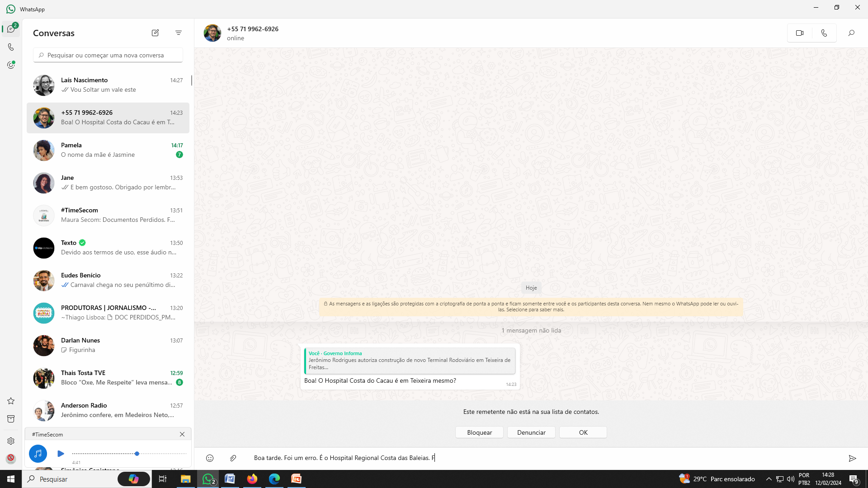Click the Denunciar button
This screenshot has width=868, height=488.
(531, 432)
